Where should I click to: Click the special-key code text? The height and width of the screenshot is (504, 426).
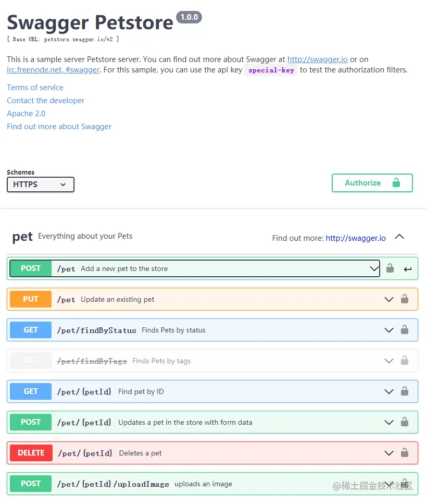point(271,70)
